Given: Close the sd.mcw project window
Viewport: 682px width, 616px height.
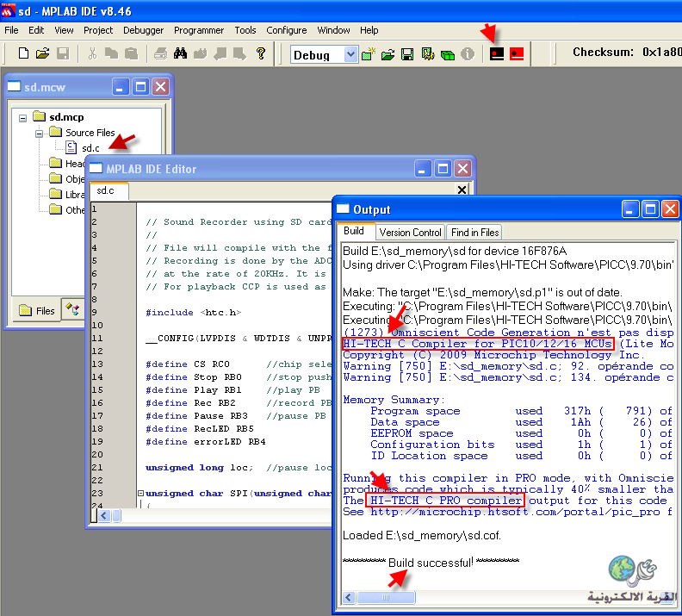Looking at the screenshot, I should pyautogui.click(x=160, y=87).
